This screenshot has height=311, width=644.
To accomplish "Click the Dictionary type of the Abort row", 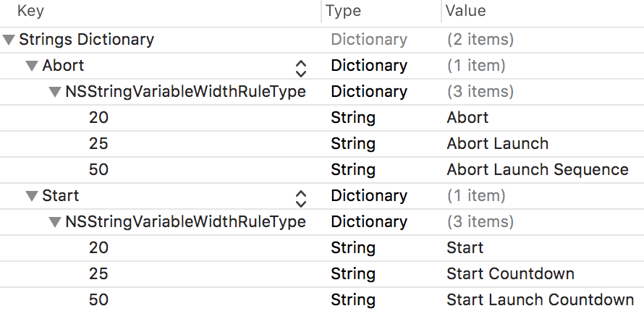I will click(369, 66).
